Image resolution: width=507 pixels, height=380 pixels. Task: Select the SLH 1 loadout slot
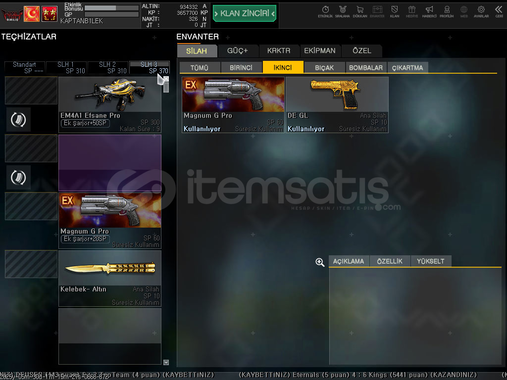click(x=66, y=68)
